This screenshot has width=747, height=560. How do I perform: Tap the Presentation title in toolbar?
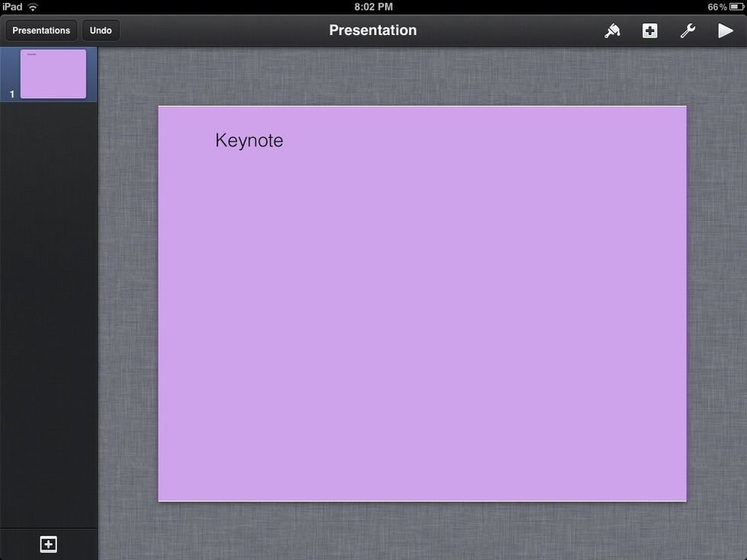click(373, 30)
